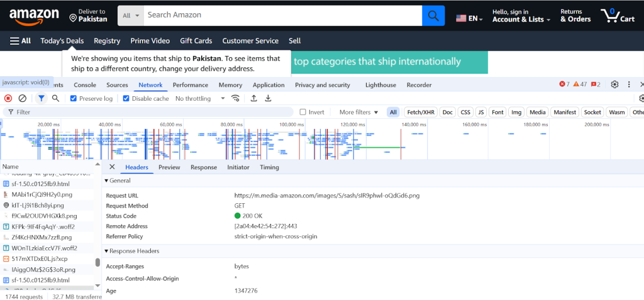Open the Preview tab of request
Image resolution: width=644 pixels, height=300 pixels.
coord(169,167)
